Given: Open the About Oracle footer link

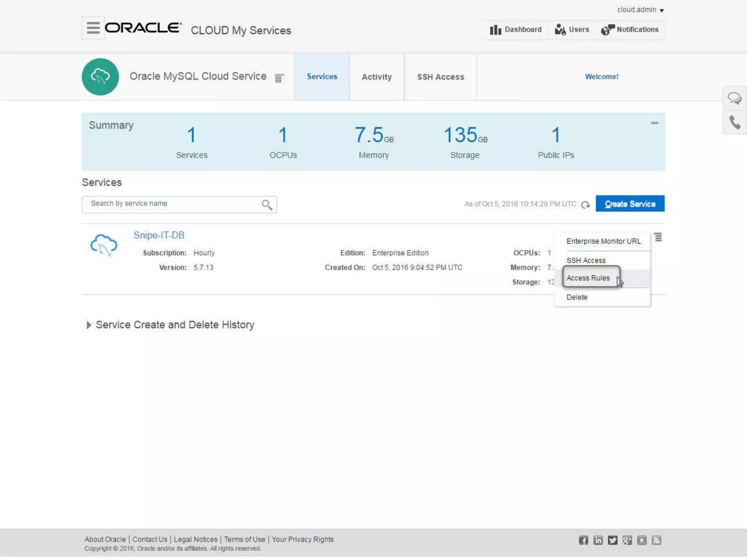Looking at the screenshot, I should [x=105, y=539].
